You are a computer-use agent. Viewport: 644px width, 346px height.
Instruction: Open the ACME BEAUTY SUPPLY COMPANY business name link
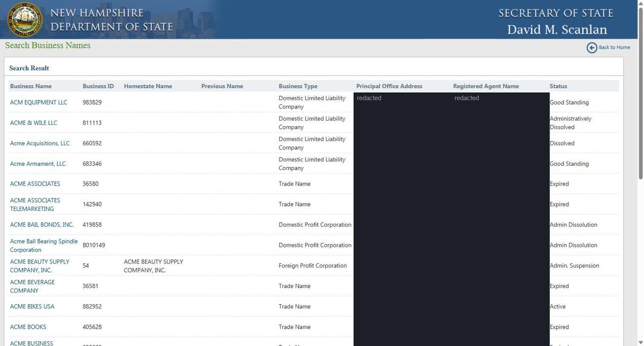[40, 266]
